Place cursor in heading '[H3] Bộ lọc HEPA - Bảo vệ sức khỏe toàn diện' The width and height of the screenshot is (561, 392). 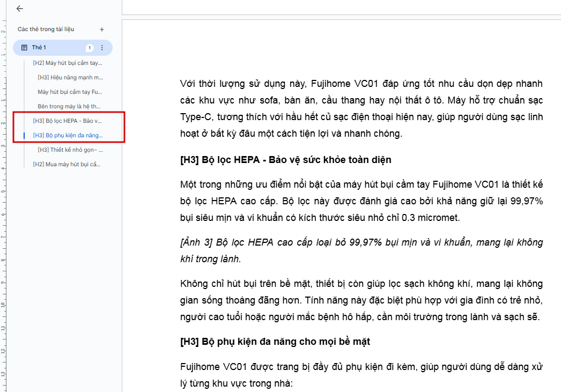[285, 159]
